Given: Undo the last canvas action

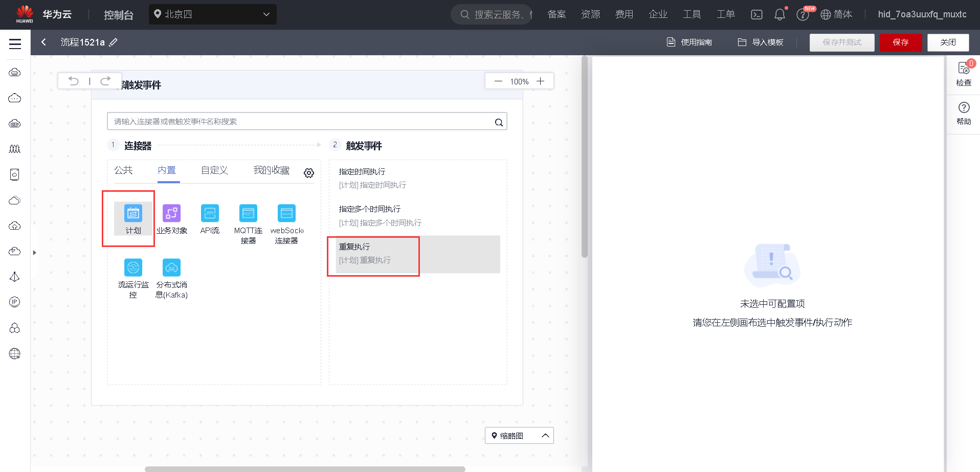Looking at the screenshot, I should pyautogui.click(x=74, y=81).
